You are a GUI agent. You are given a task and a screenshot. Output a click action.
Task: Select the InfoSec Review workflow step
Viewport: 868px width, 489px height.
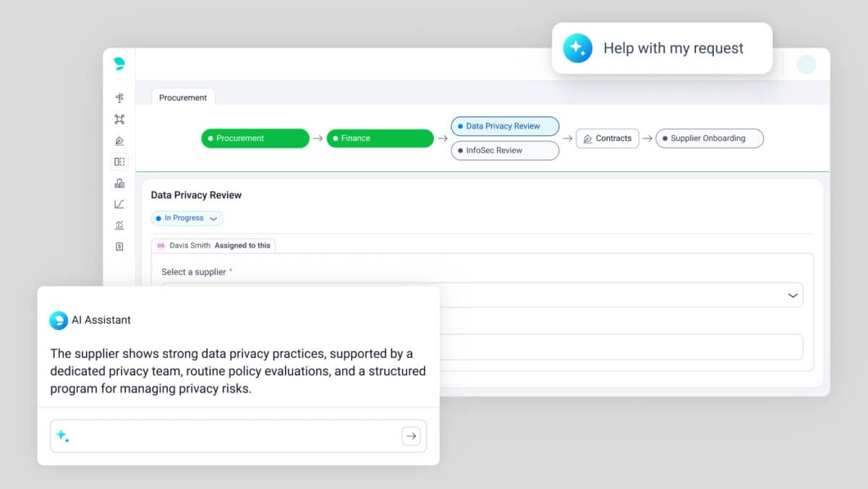coord(505,150)
